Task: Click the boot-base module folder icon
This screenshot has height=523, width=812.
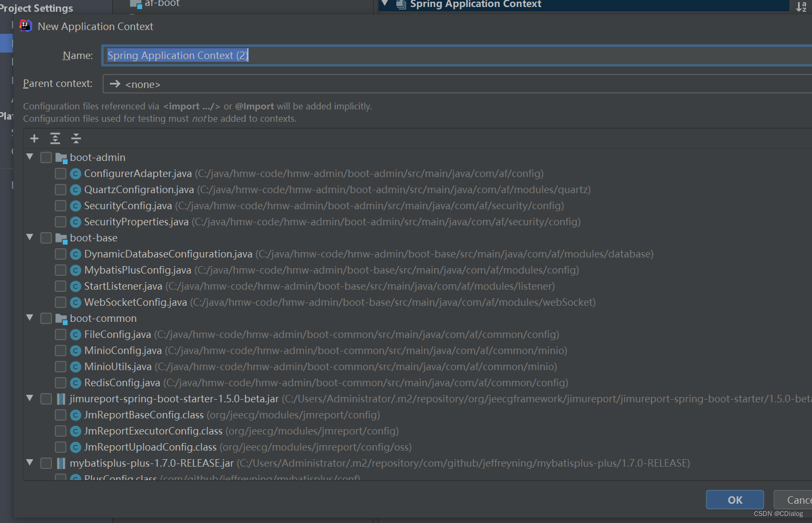Action: click(61, 238)
